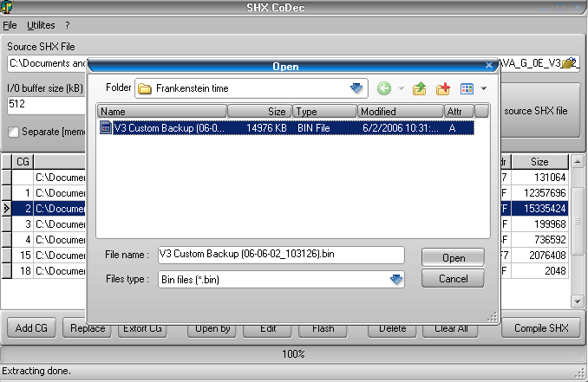Open the view mode dropdown arrow

tap(484, 88)
